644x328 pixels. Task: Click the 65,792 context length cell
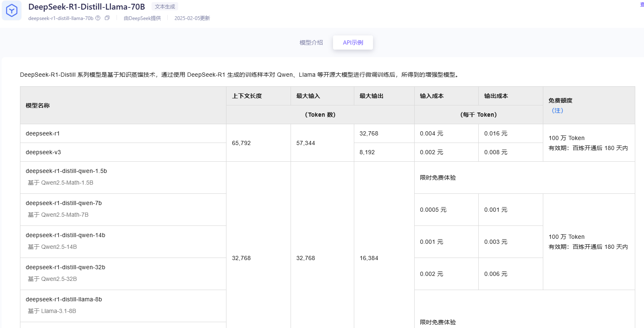coord(259,143)
